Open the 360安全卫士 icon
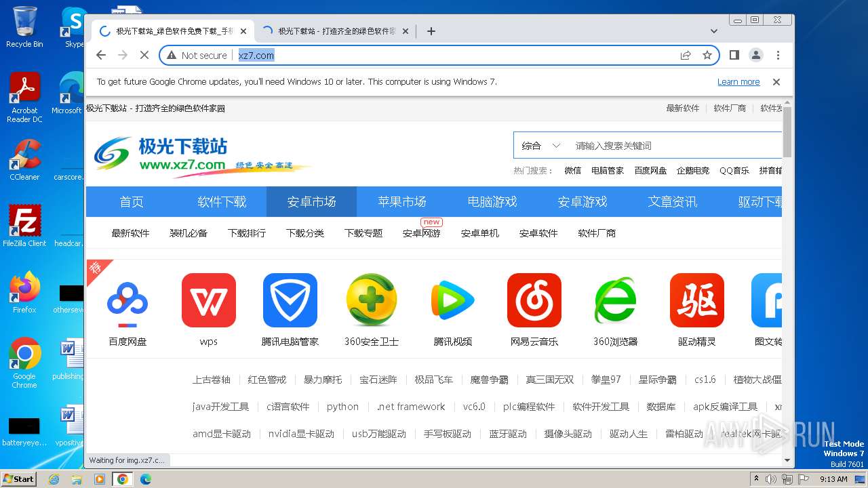The width and height of the screenshot is (868, 488). point(372,300)
